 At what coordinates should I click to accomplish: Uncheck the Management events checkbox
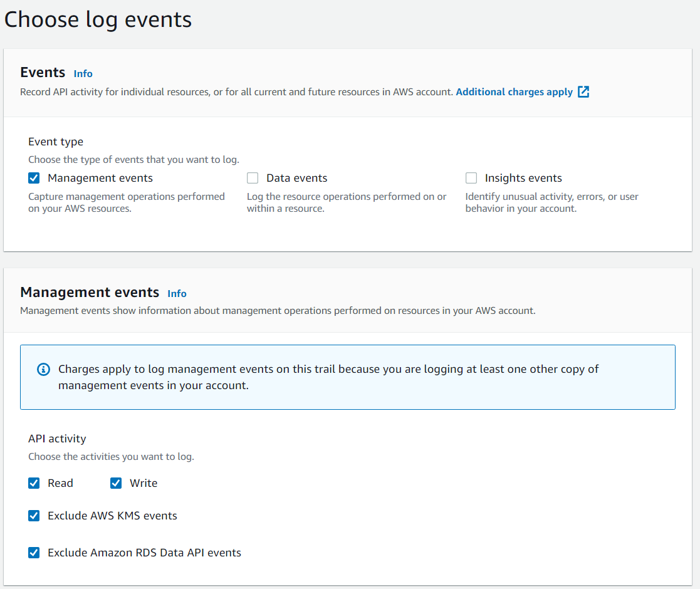(34, 178)
